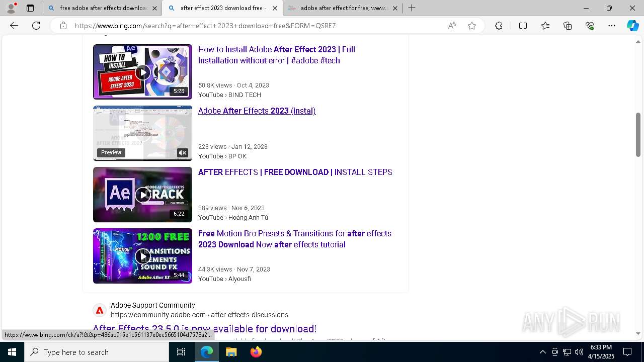Open the network status tray icon
The width and height of the screenshot is (644, 362).
click(567, 352)
